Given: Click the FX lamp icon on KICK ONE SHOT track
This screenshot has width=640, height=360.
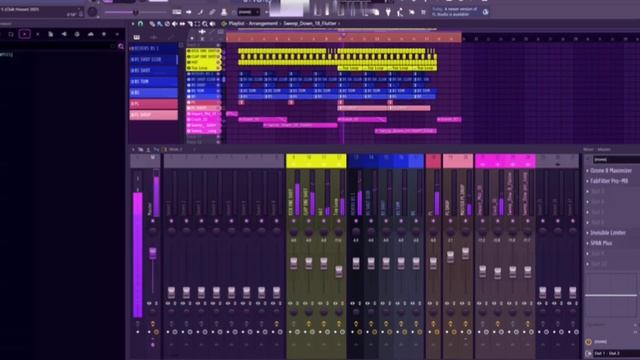Looking at the screenshot, I should (293, 324).
